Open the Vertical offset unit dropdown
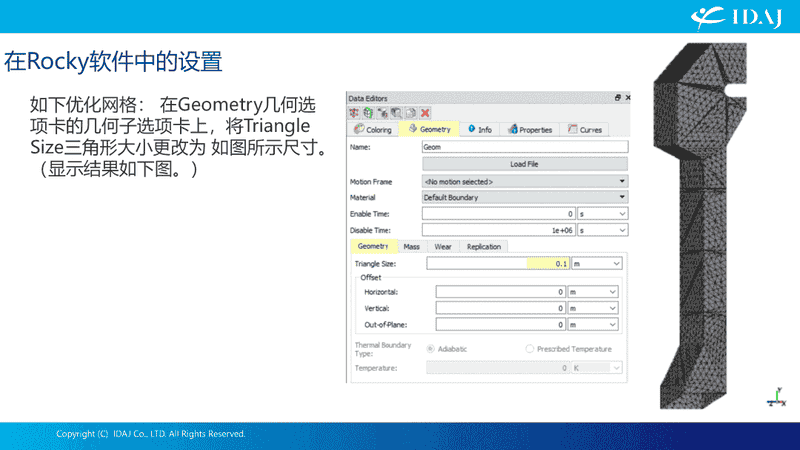Viewport: 800px width, 450px height. point(593,308)
